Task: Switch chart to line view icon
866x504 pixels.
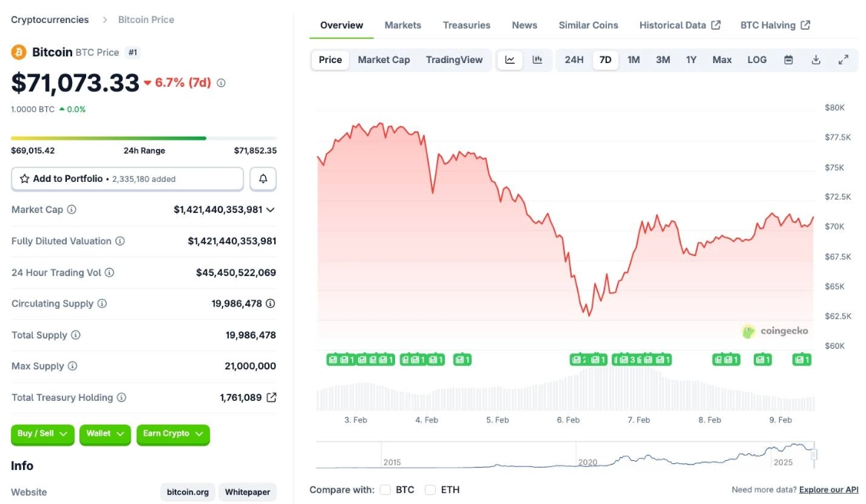Action: coord(509,59)
